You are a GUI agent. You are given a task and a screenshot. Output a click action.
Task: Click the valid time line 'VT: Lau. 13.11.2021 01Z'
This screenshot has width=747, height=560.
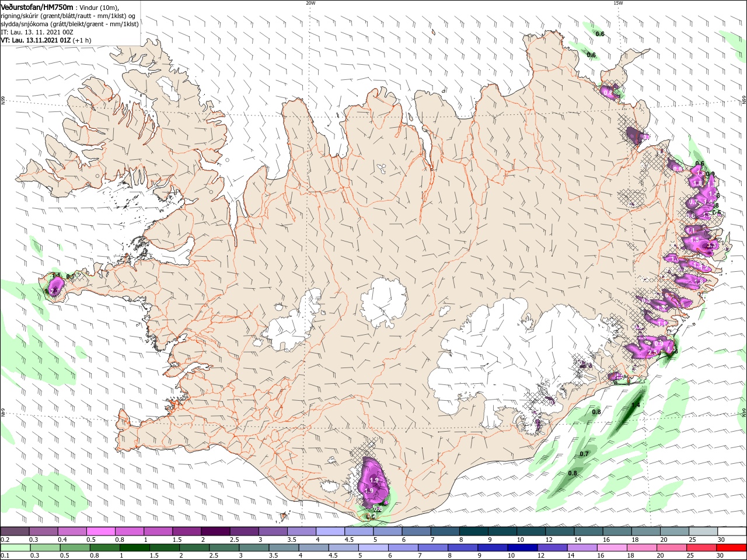[x=36, y=40]
